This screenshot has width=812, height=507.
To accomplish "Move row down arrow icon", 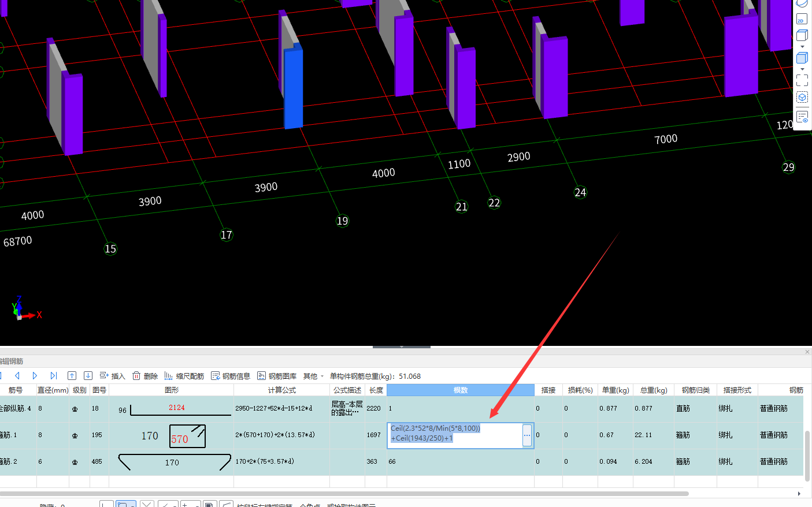I will (88, 376).
